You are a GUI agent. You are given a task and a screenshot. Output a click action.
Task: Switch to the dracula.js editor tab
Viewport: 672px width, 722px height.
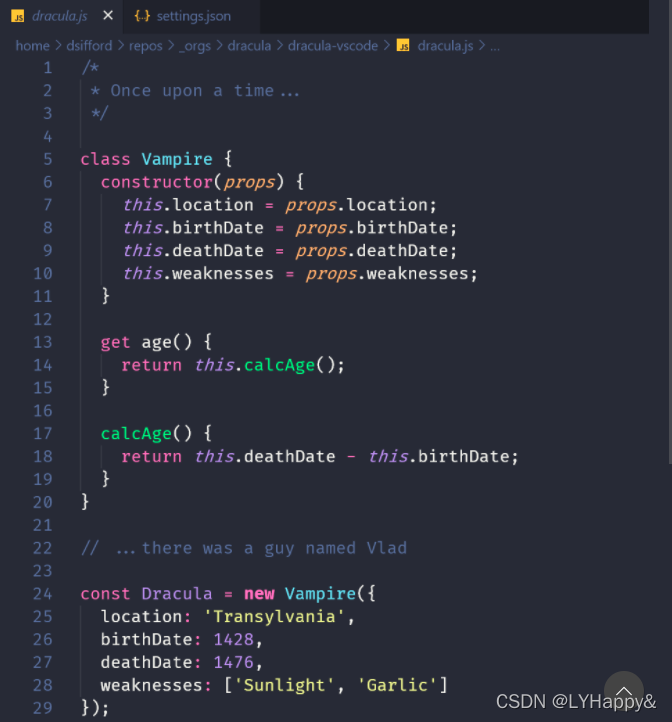click(61, 16)
